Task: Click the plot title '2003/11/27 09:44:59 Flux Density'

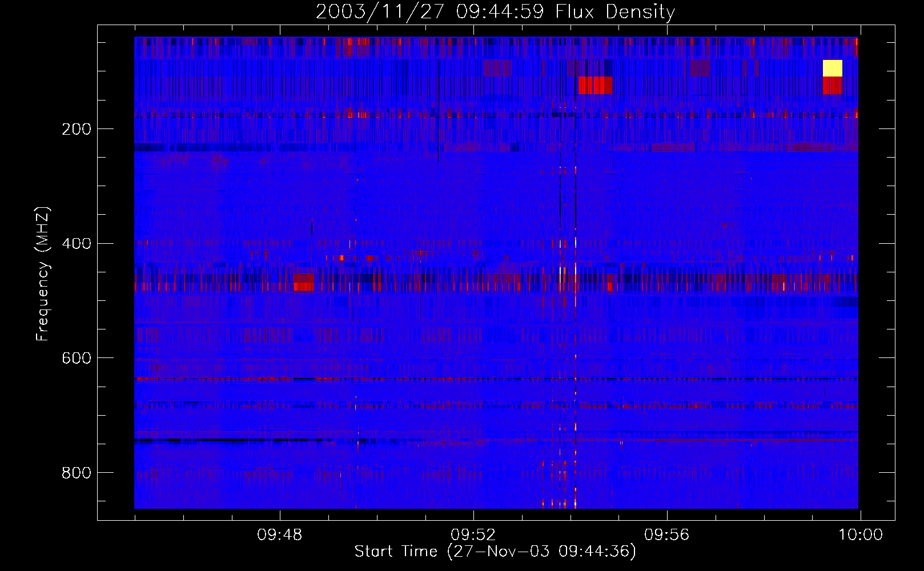Action: click(x=495, y=12)
